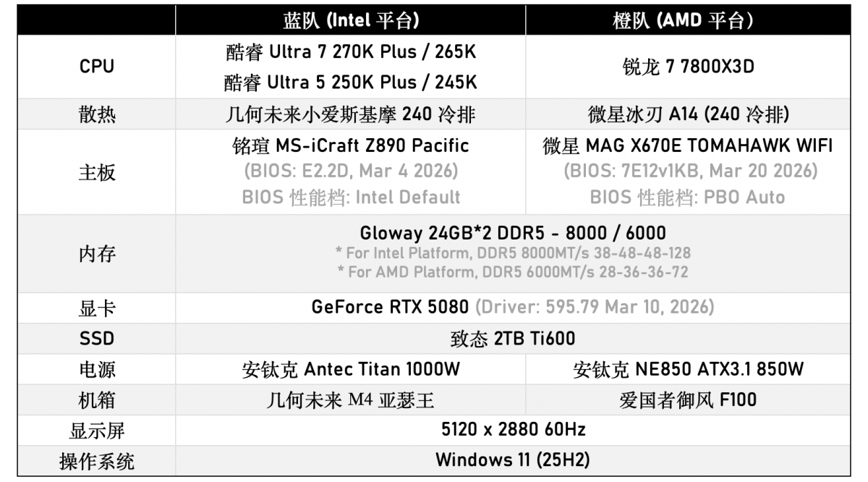
Task: Select the 爱国者御风 F100 case cell
Action: tap(688, 399)
